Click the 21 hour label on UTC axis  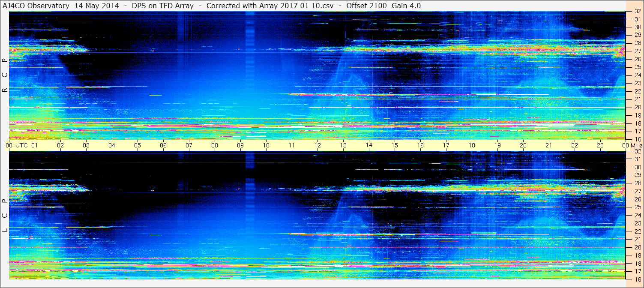click(x=549, y=145)
